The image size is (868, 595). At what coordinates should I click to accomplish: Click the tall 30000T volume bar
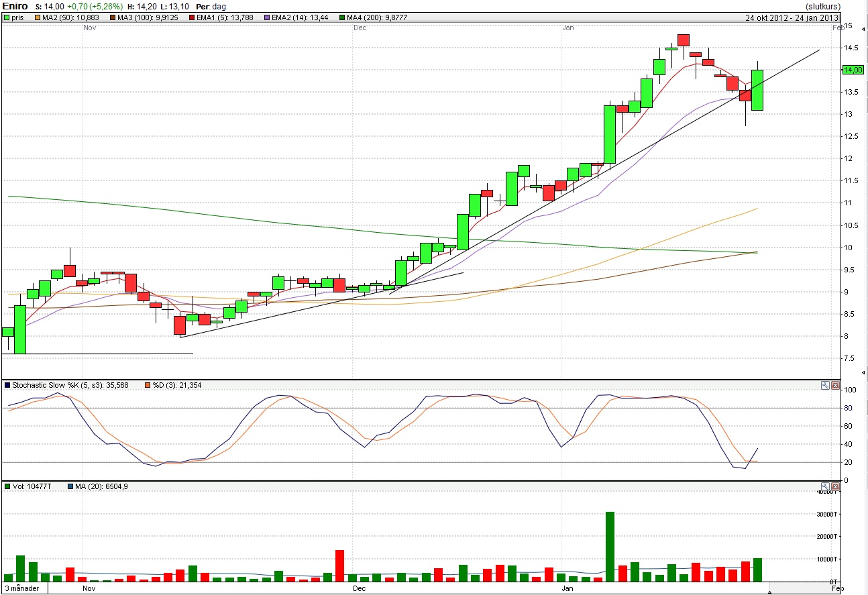pyautogui.click(x=610, y=547)
